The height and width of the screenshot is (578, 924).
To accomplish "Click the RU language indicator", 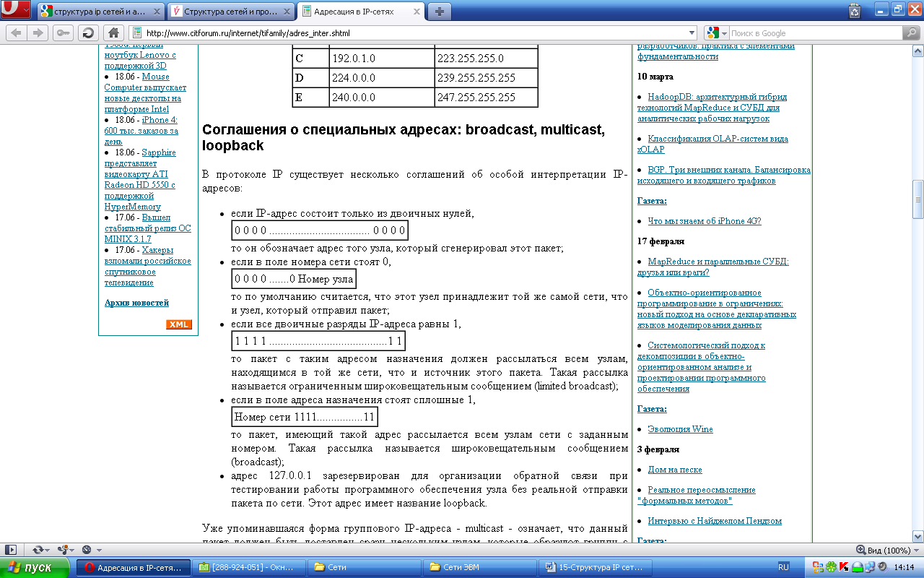I will (x=784, y=567).
